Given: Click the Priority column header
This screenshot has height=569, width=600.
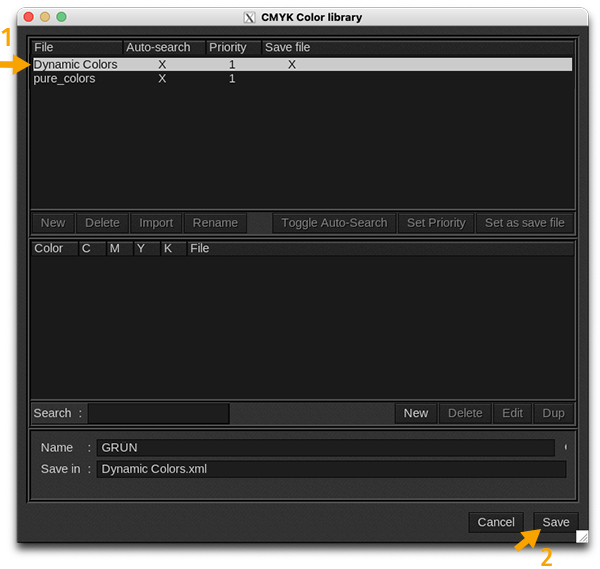Looking at the screenshot, I should [x=233, y=47].
